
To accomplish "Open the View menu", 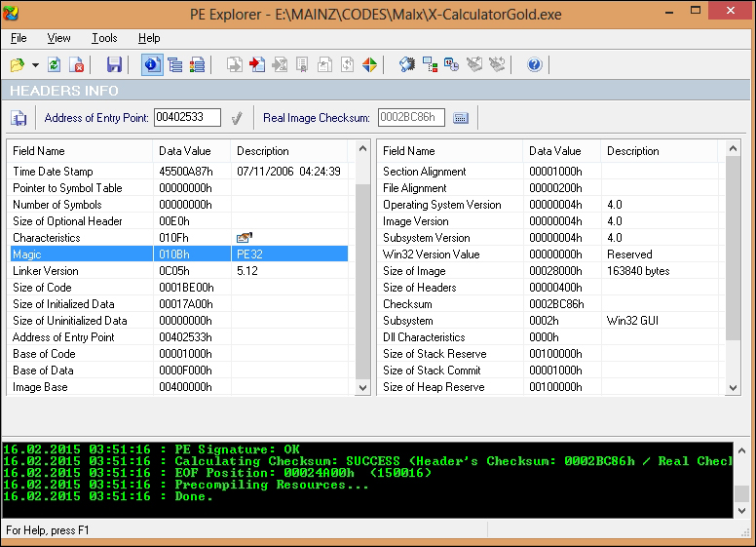I will [58, 38].
